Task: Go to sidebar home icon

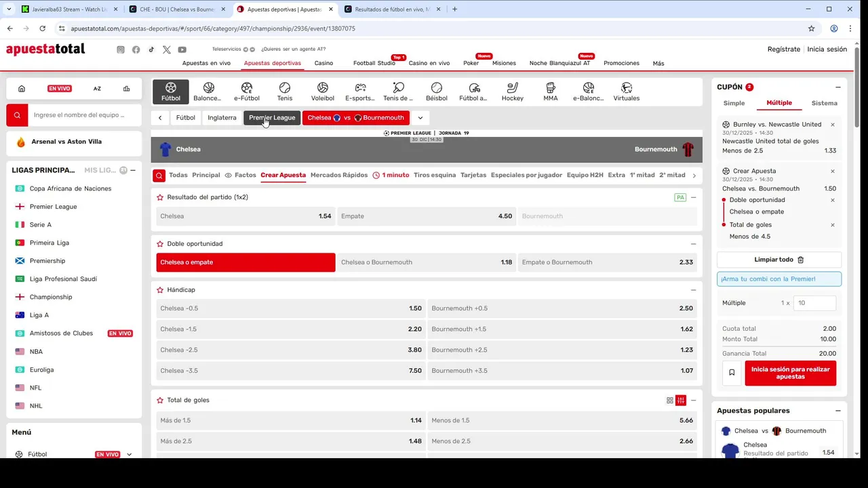Action: (22, 89)
